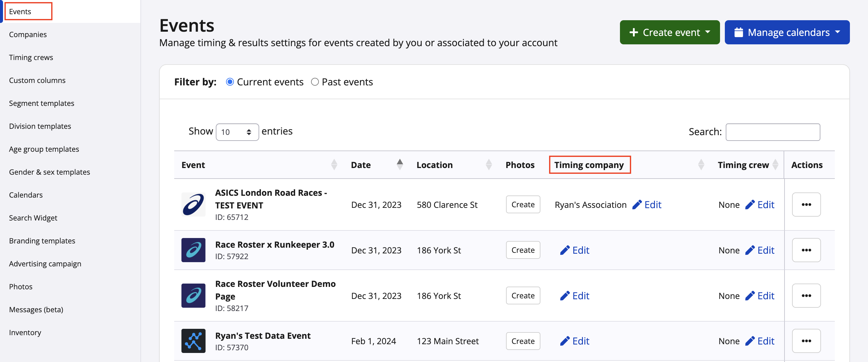The height and width of the screenshot is (362, 868).
Task: Edit timing company for Race Roster x Runkeeper
Action: coord(574,250)
